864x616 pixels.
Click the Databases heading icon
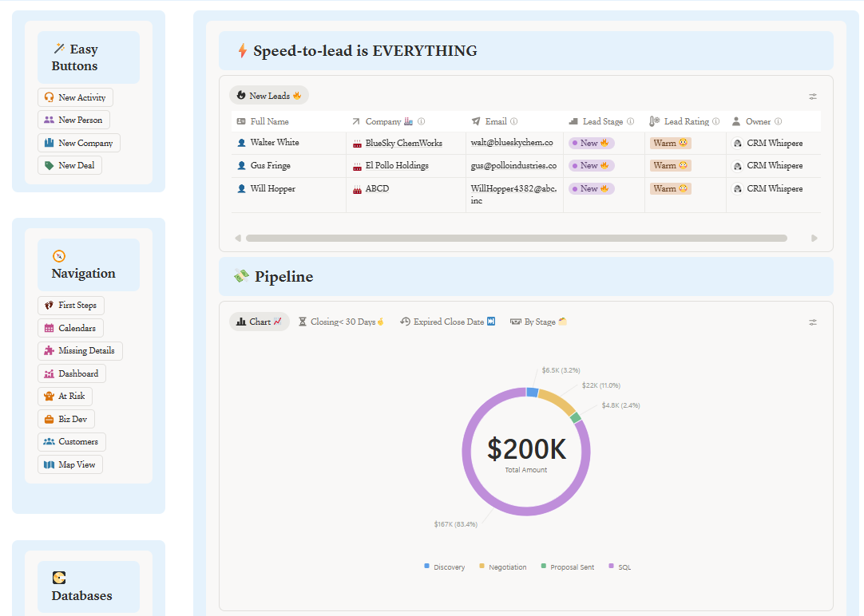click(58, 578)
